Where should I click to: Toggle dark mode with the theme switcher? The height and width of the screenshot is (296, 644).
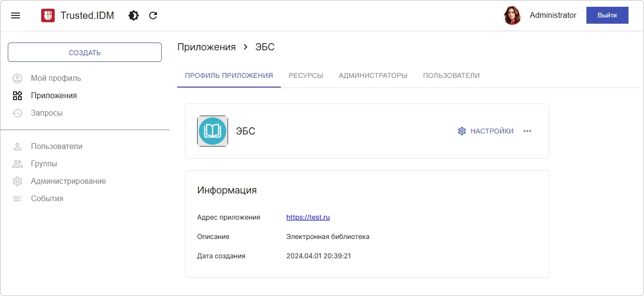coord(133,15)
